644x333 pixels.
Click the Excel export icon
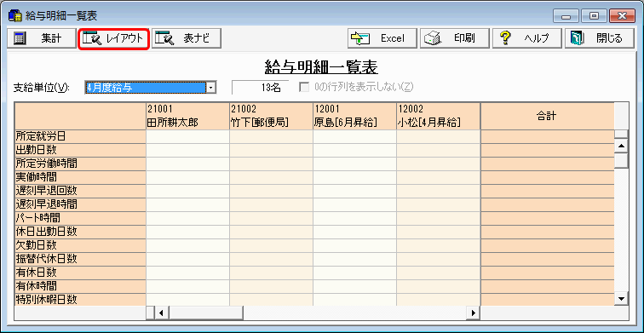(360, 38)
